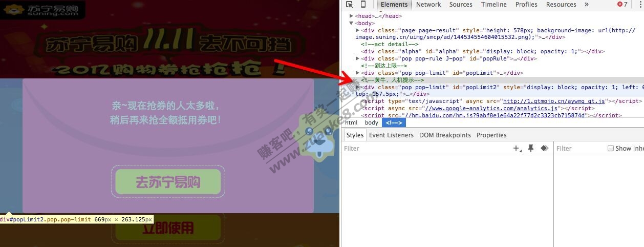Enable the Show inherited checkbox

tap(610, 148)
